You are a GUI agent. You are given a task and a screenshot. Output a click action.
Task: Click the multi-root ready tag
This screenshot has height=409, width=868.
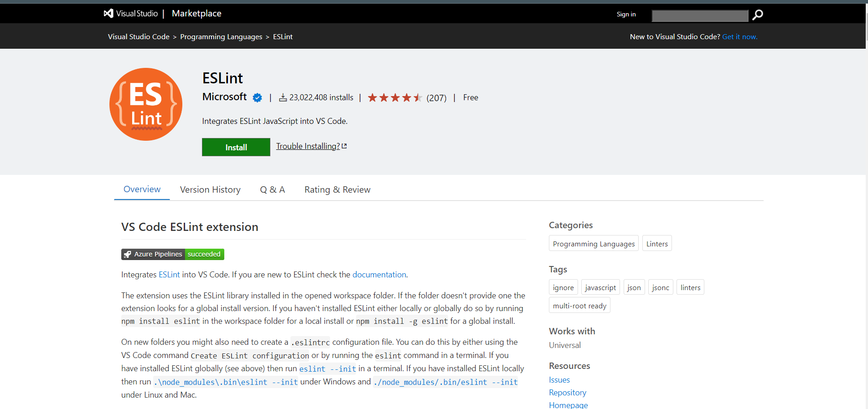(x=579, y=306)
